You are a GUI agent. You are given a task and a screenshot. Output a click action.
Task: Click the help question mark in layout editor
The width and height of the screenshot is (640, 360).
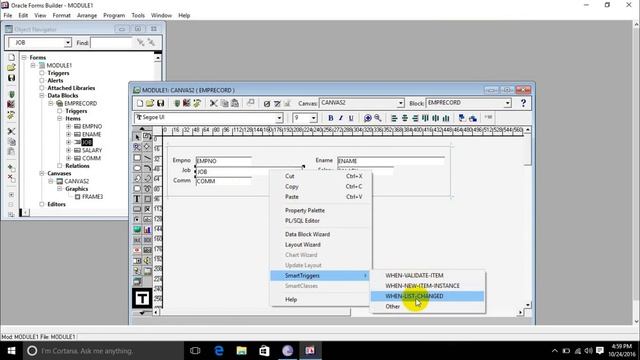[x=523, y=103]
